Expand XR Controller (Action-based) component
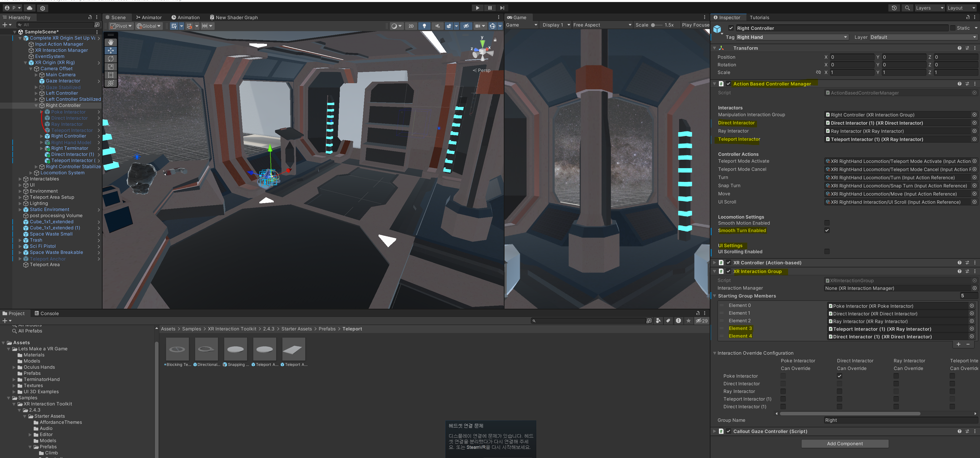 point(715,263)
